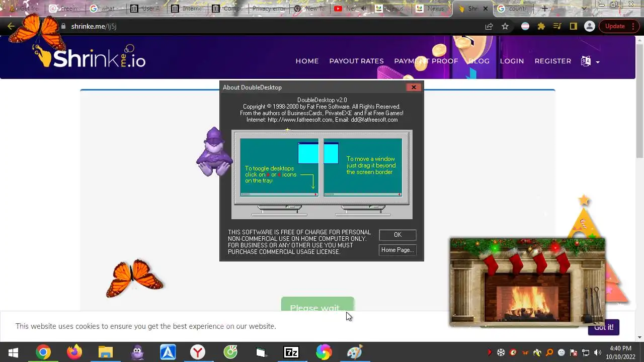The height and width of the screenshot is (362, 644).
Task: Open Chrome from the taskbar
Action: [x=43, y=352]
